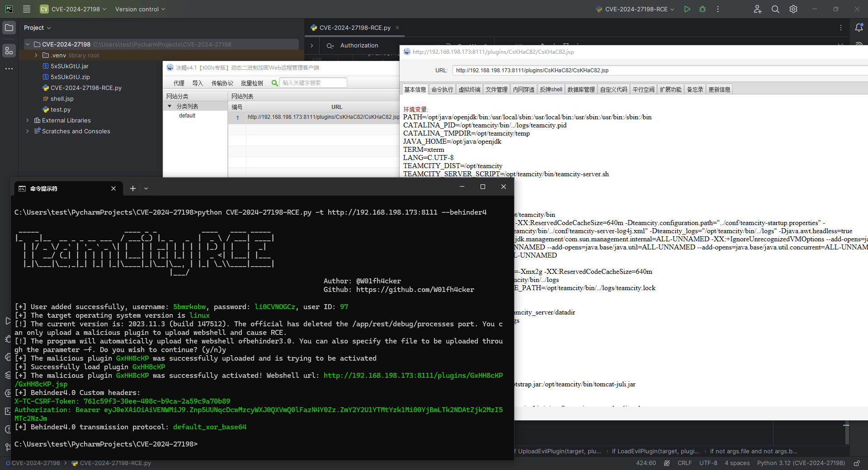868x470 pixels.
Task: Open the 代理 menu in Behinder
Action: [179, 83]
